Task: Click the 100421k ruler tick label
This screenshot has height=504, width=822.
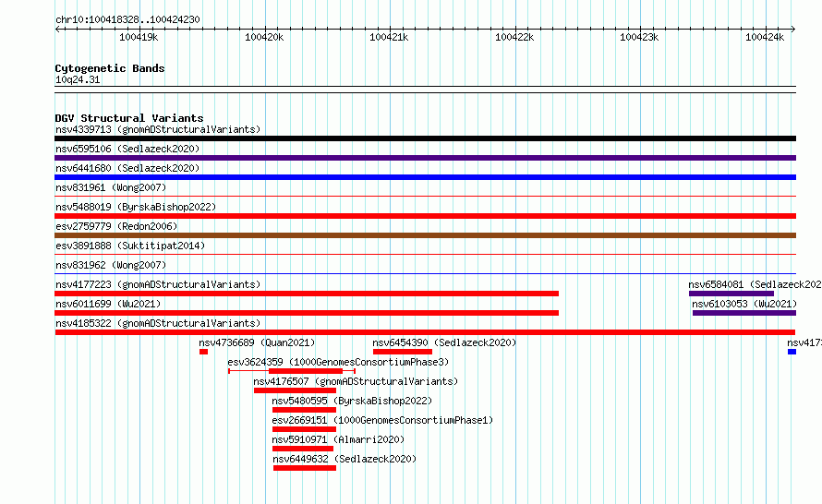Action: [389, 37]
